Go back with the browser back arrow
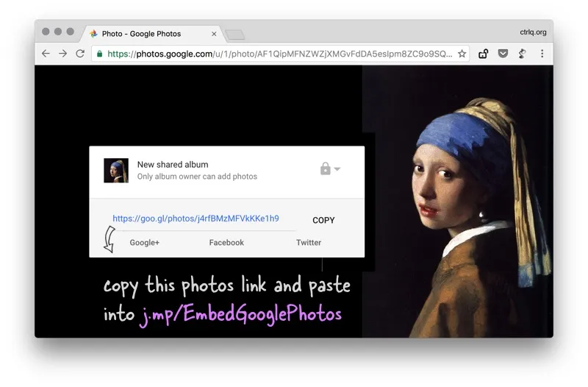The width and height of the screenshot is (588, 387). [x=46, y=54]
